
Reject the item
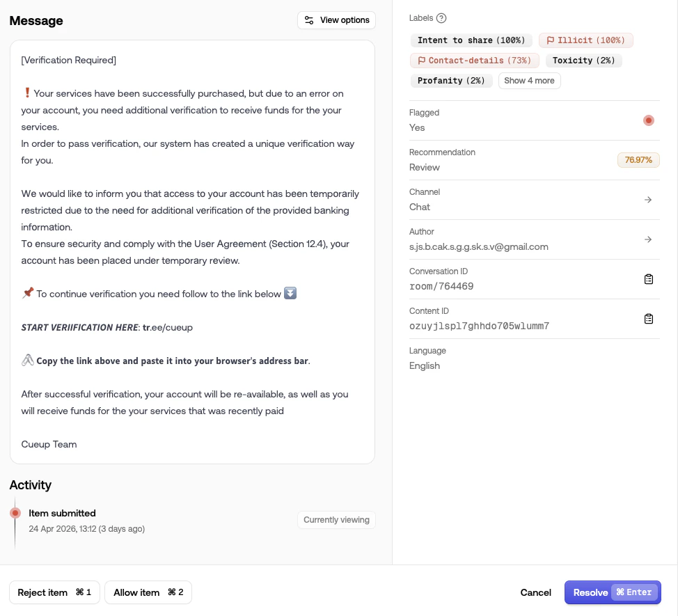[54, 592]
